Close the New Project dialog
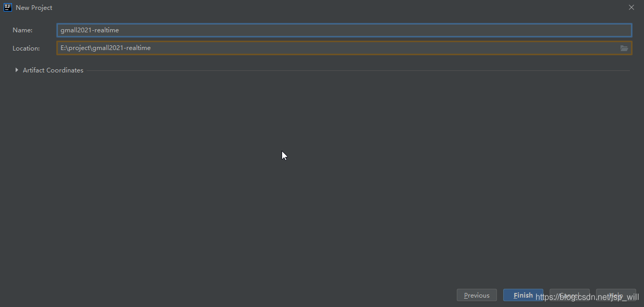The width and height of the screenshot is (644, 307). 631,7
